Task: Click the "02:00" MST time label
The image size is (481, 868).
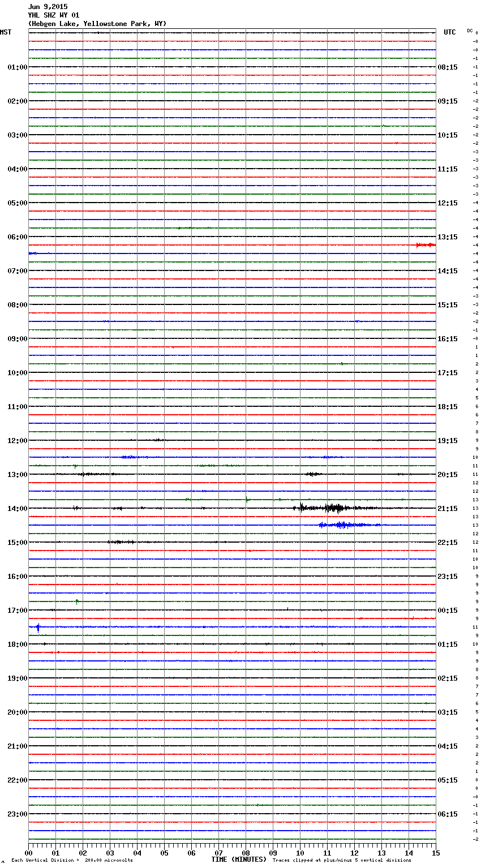Action: pyautogui.click(x=18, y=101)
